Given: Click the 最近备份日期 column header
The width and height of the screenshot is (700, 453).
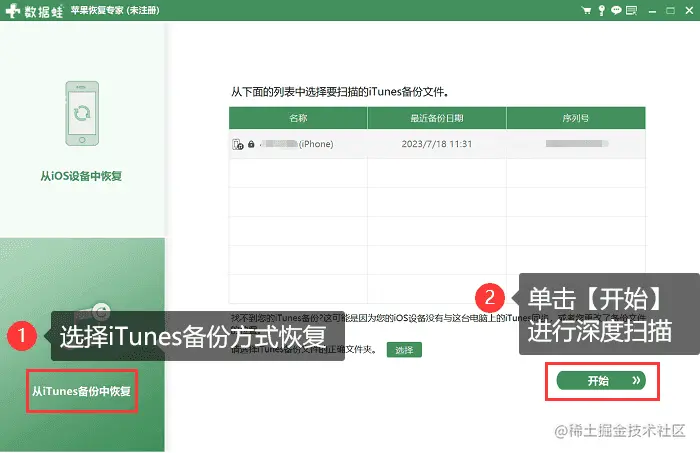Looking at the screenshot, I should pos(437,118).
